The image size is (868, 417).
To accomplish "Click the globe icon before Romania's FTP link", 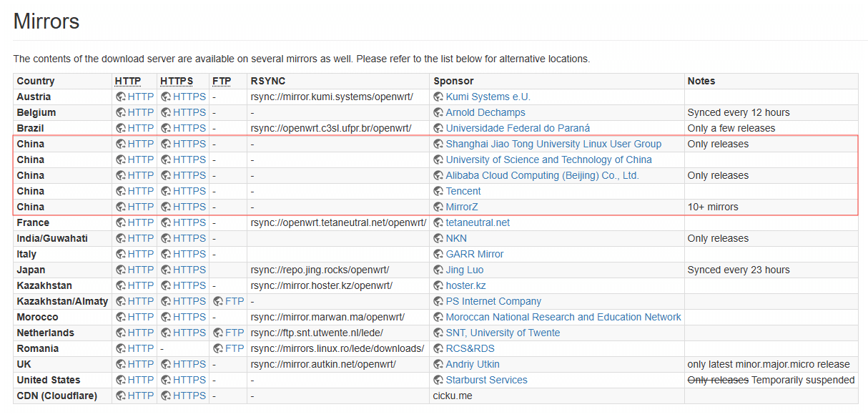I will click(x=218, y=348).
